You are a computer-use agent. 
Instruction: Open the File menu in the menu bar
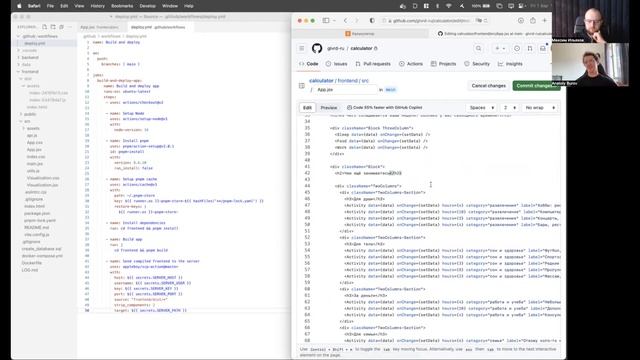(x=50, y=6)
